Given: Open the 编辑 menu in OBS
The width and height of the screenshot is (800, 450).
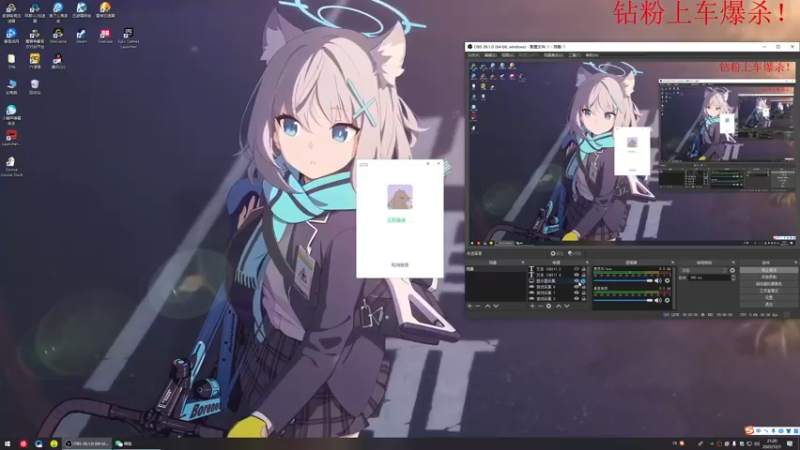Looking at the screenshot, I should pyautogui.click(x=490, y=55).
